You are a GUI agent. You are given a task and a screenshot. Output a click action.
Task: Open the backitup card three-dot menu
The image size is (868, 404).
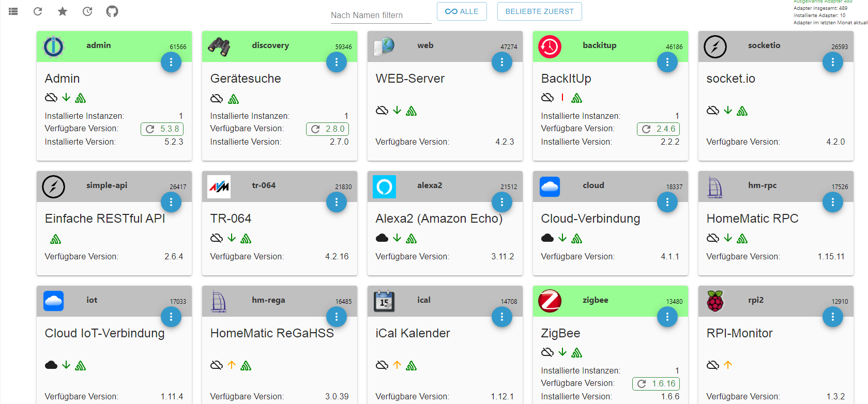point(667,62)
